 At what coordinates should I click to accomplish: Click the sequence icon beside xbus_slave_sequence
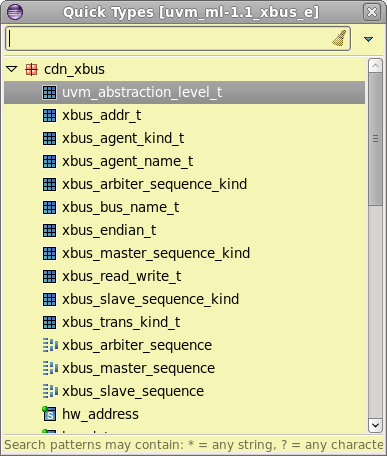click(x=50, y=391)
